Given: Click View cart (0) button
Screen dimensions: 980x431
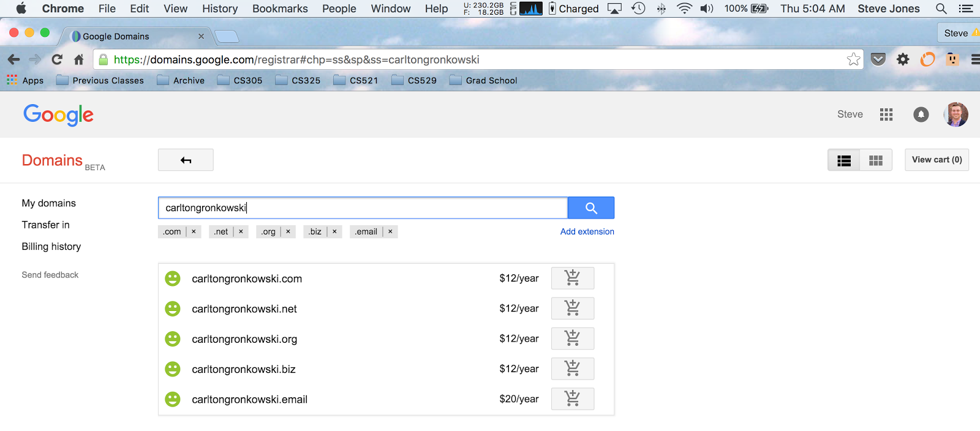Looking at the screenshot, I should point(937,160).
